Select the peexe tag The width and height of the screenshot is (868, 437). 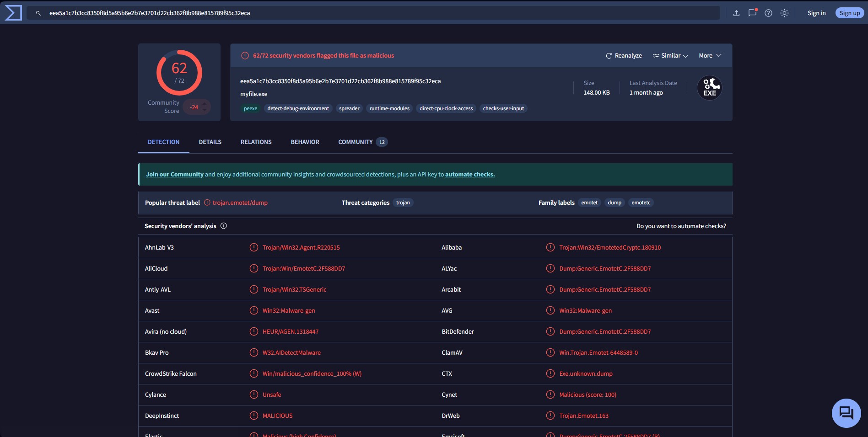[x=250, y=109]
